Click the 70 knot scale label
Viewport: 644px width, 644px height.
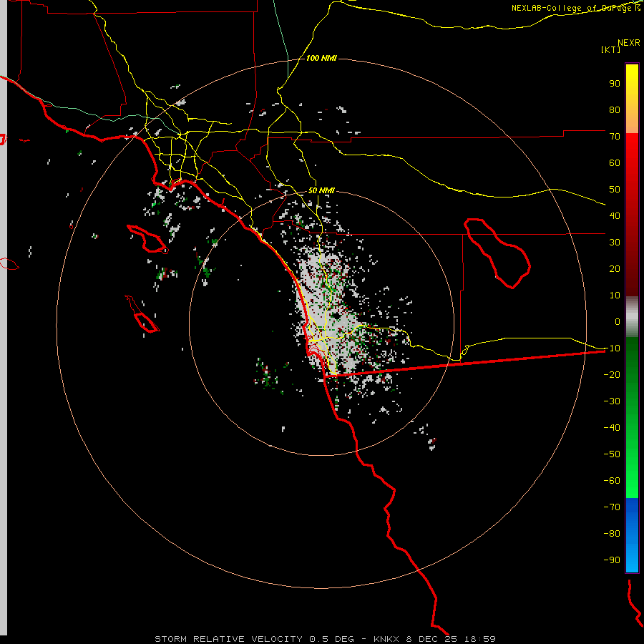tap(615, 137)
